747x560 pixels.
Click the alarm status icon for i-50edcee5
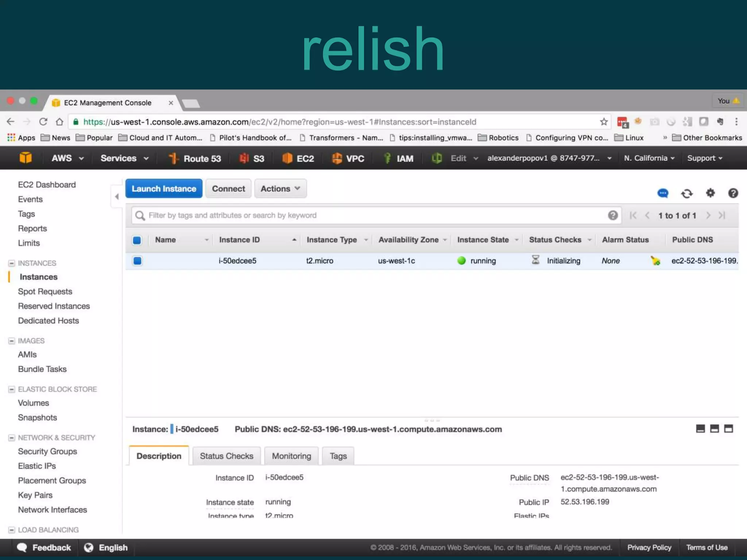pos(655,261)
